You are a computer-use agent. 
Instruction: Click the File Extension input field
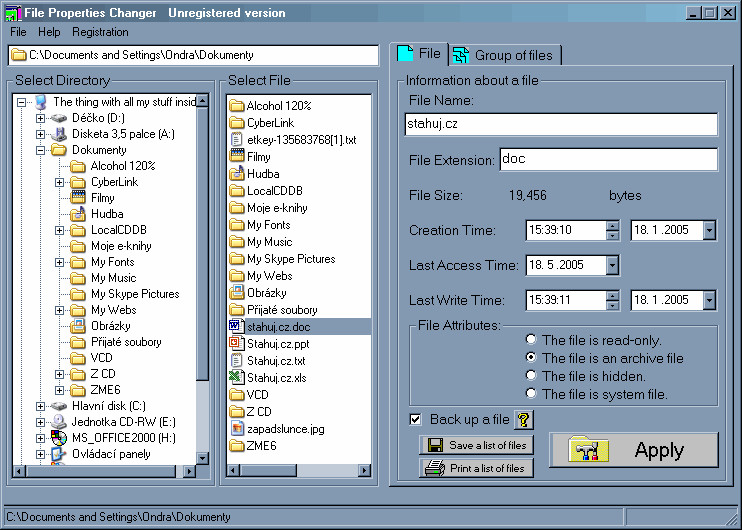point(609,159)
